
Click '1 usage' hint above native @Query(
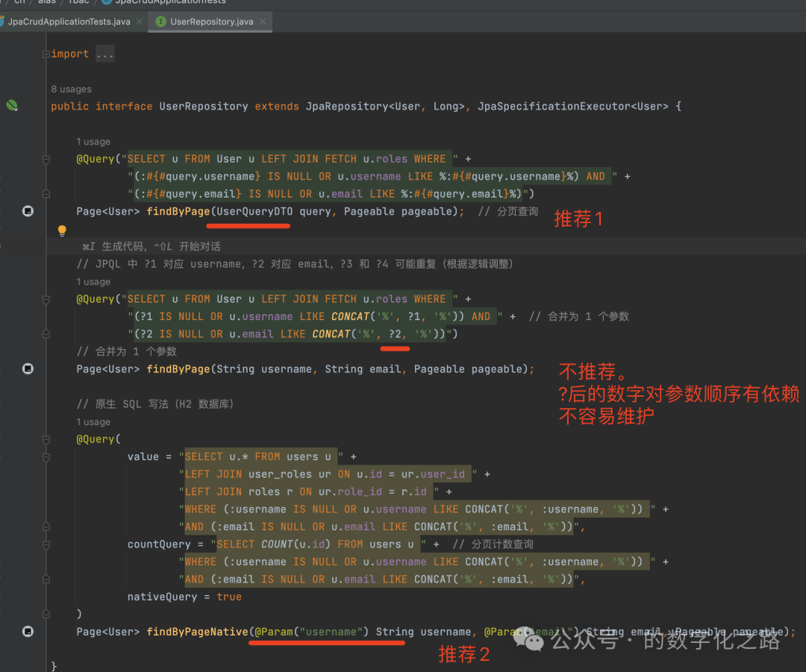click(x=93, y=422)
